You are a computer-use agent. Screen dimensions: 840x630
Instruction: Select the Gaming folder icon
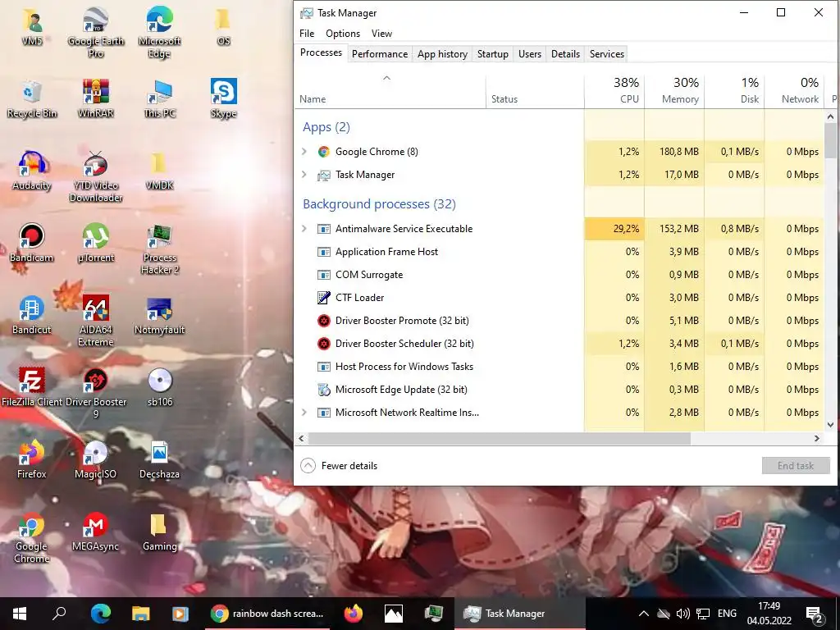click(x=159, y=532)
